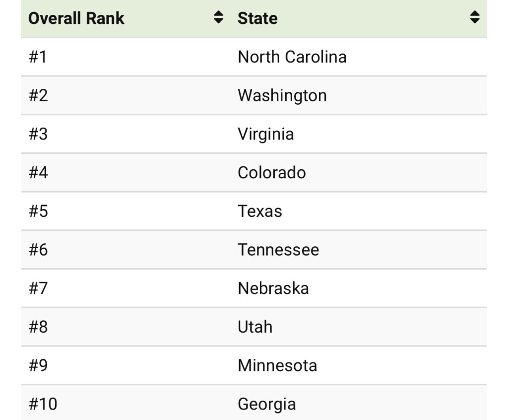Click on Virginia in the table
508x420 pixels.
(265, 134)
